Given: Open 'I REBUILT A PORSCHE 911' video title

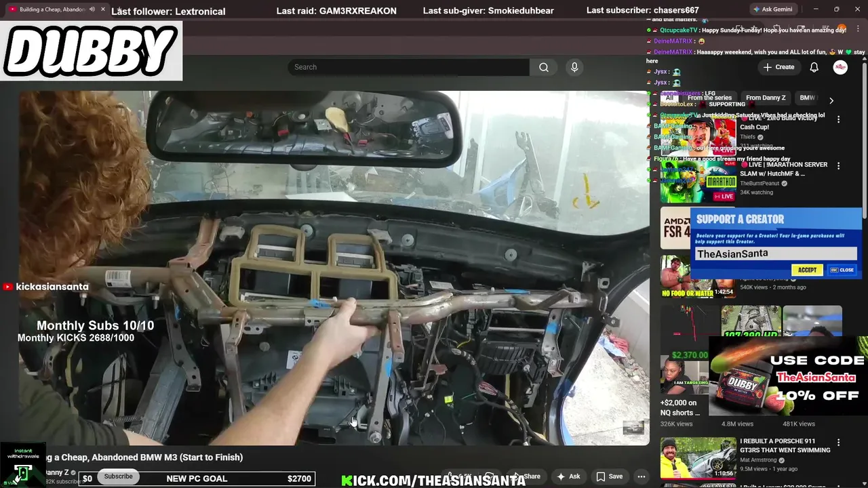Looking at the screenshot, I should coord(785,445).
